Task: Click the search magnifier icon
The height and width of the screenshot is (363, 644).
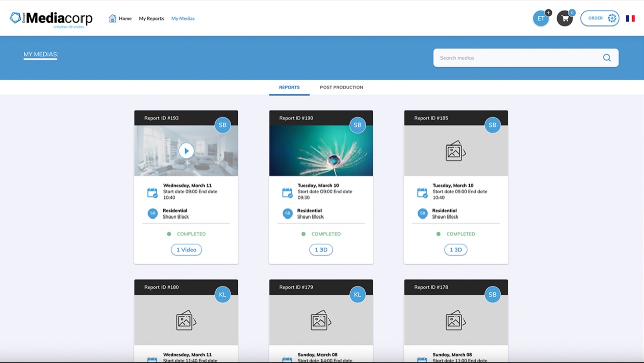Action: tap(607, 58)
